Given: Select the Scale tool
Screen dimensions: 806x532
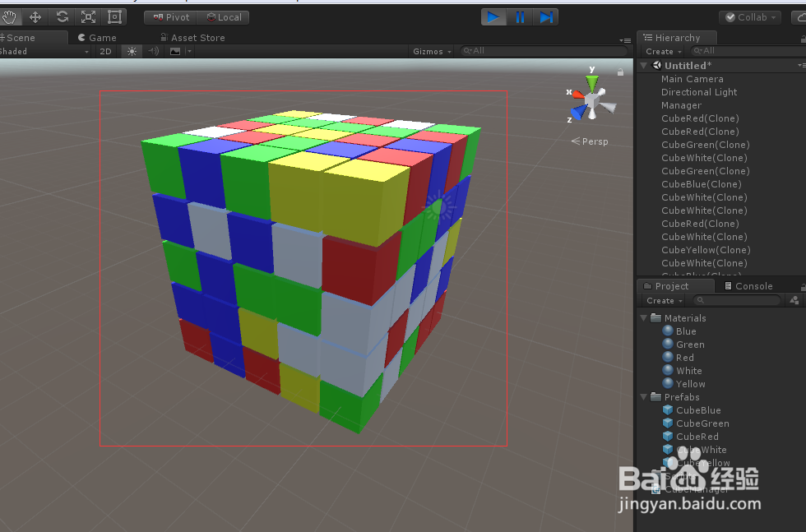Looking at the screenshot, I should pyautogui.click(x=89, y=17).
